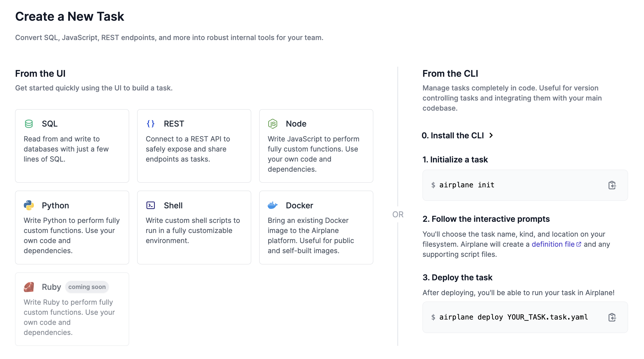Click the REST curly braces icon

tap(151, 124)
